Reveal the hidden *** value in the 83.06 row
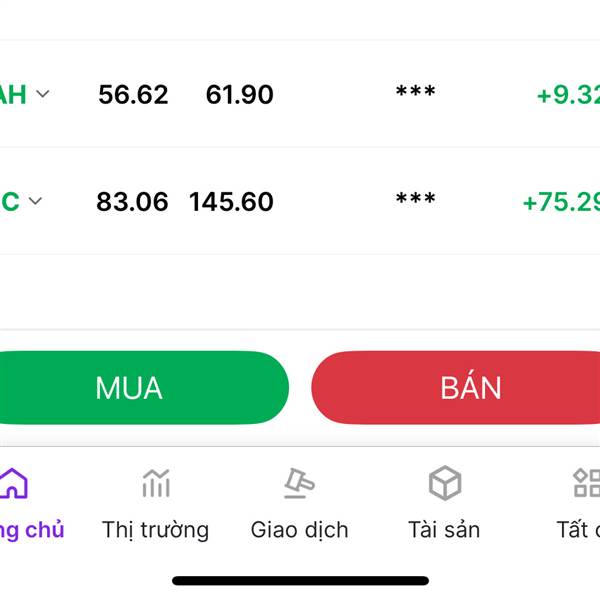 click(416, 199)
